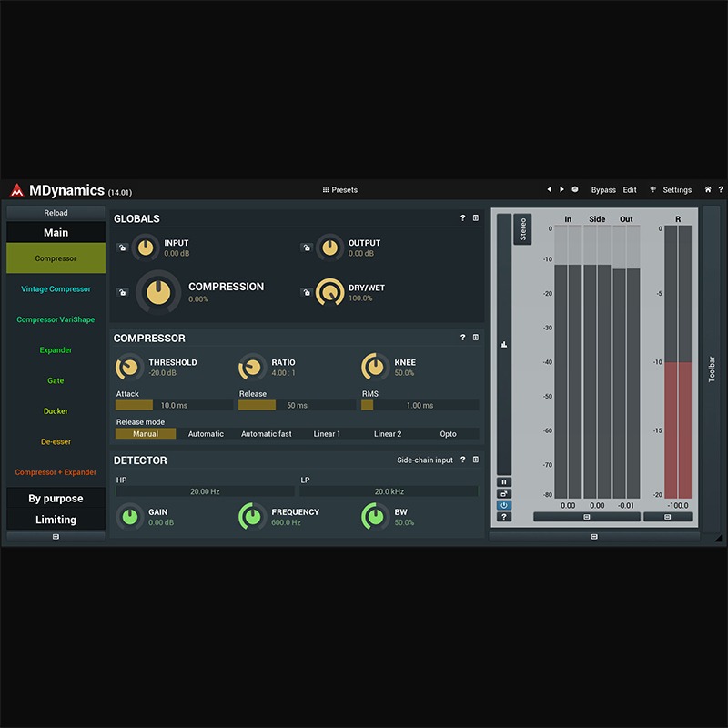Click the meter popup window icon
Screen dimensions: 728x728
(x=504, y=493)
